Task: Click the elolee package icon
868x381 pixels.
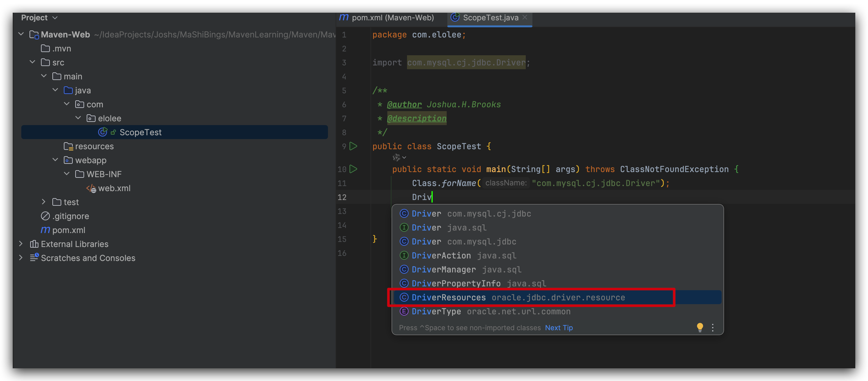Action: [x=91, y=118]
